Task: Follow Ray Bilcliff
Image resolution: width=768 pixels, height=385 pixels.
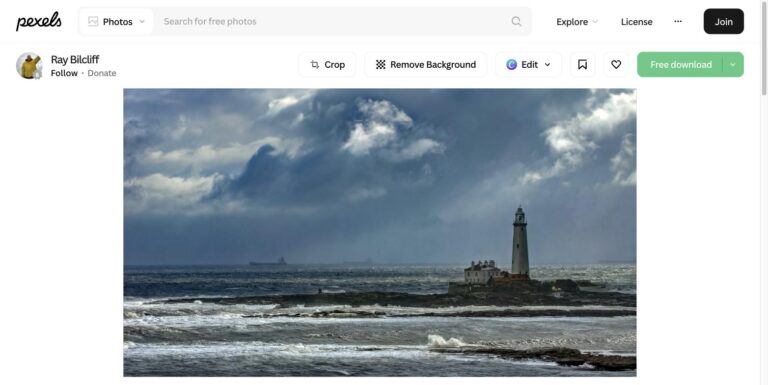Action: tap(64, 73)
